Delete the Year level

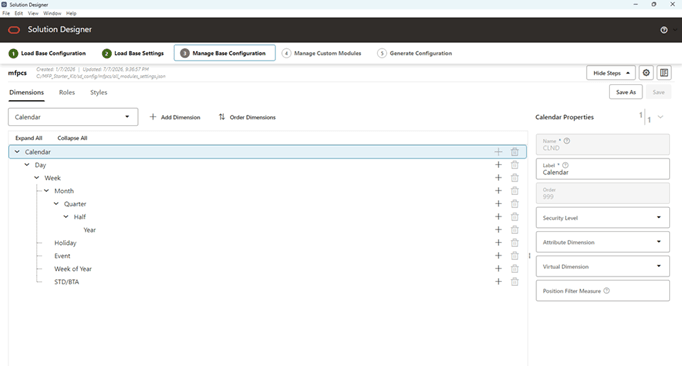pos(515,230)
